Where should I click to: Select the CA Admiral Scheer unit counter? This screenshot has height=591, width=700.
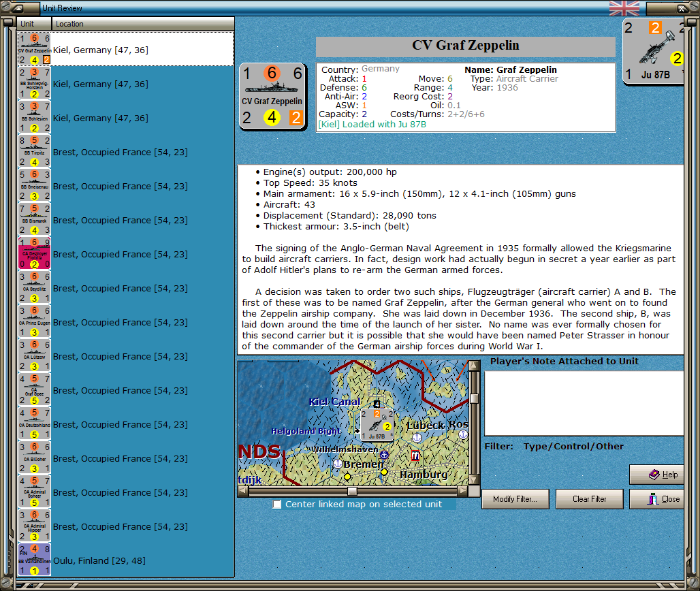34,492
